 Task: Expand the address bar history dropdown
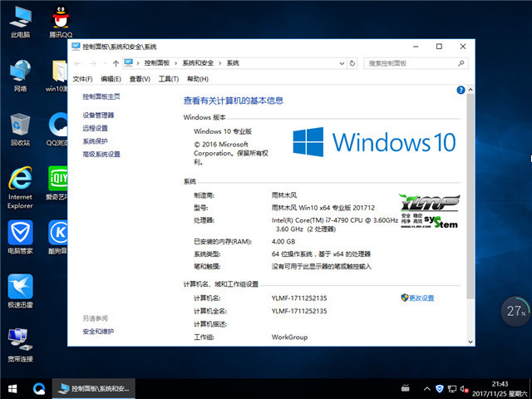342,63
